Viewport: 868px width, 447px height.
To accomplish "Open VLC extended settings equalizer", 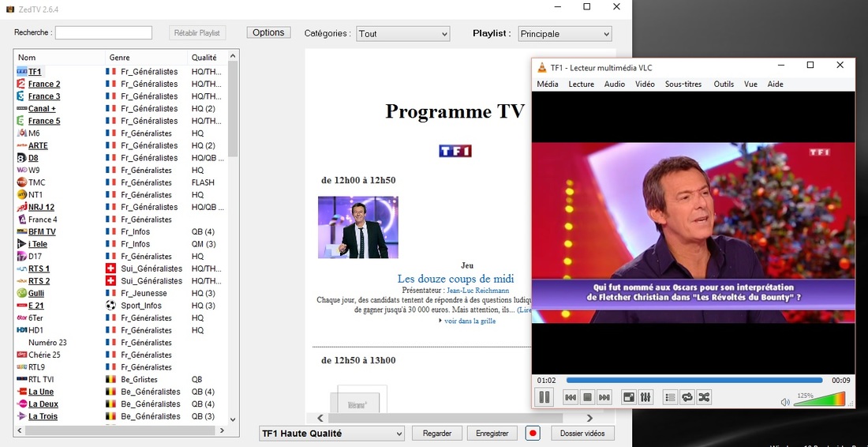I will pos(645,397).
